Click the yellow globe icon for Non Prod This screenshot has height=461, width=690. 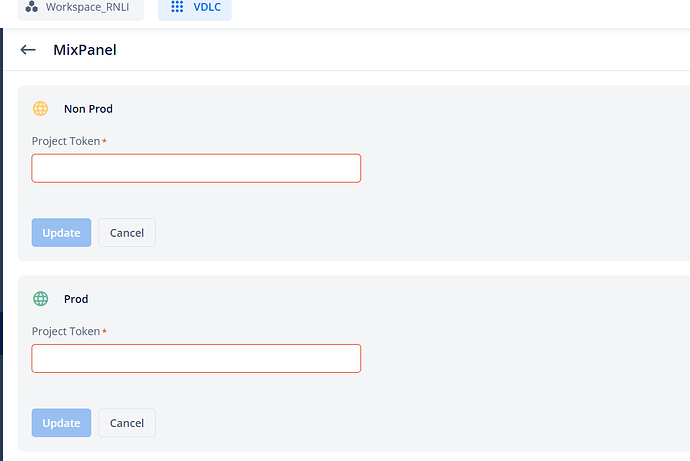pos(41,108)
